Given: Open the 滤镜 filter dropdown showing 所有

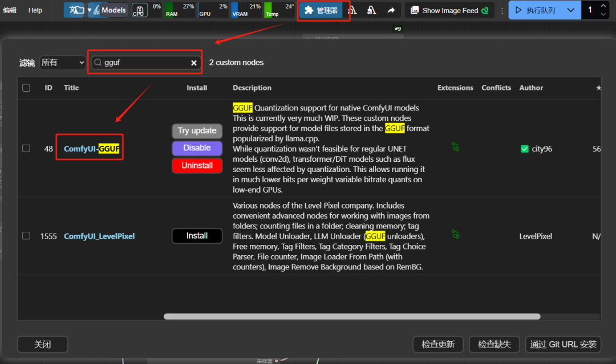Looking at the screenshot, I should (x=63, y=62).
